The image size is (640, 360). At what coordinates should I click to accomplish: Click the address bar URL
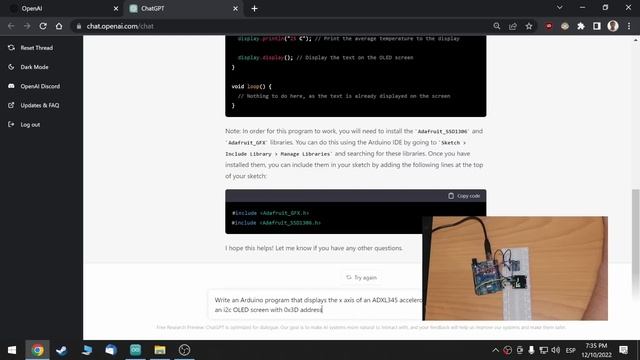120,26
